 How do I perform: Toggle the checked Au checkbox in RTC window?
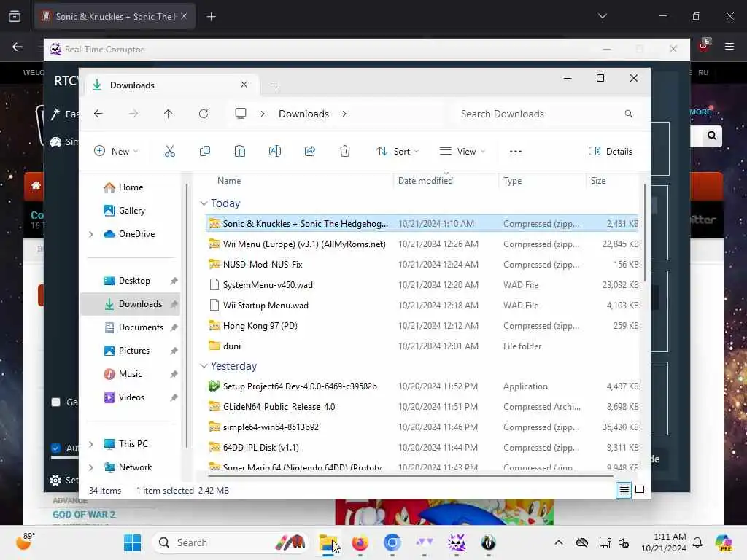point(55,448)
